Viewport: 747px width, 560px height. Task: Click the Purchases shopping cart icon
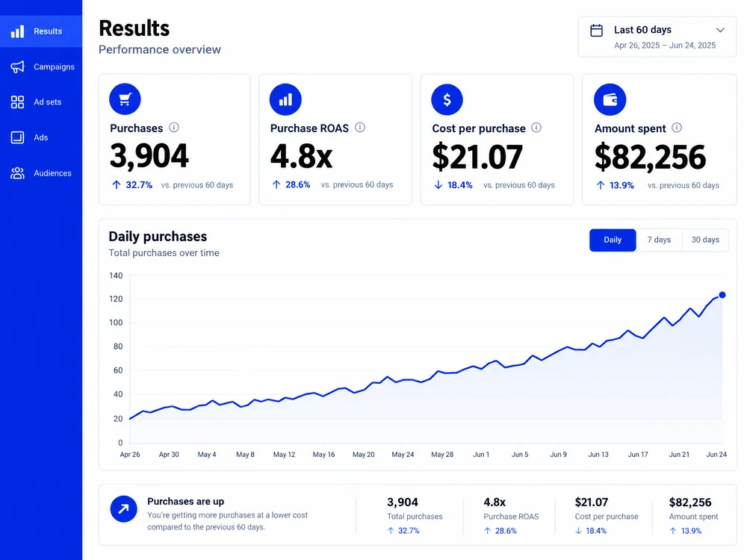tap(125, 99)
